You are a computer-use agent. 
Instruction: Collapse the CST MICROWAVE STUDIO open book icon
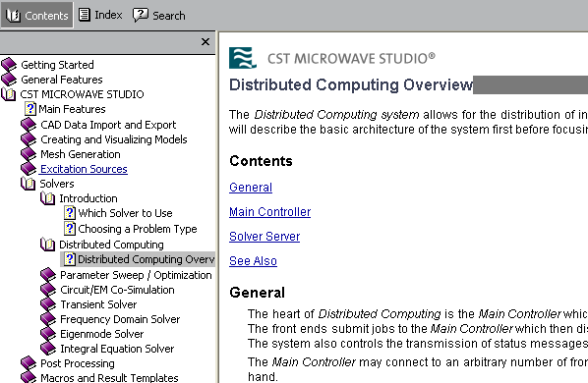pos(8,94)
